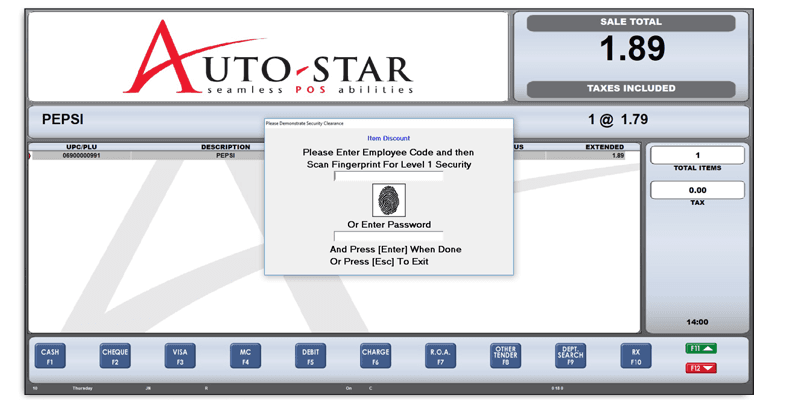This screenshot has height=400, width=800.
Task: Click the TOTAL ITEMS count box
Action: [x=697, y=156]
